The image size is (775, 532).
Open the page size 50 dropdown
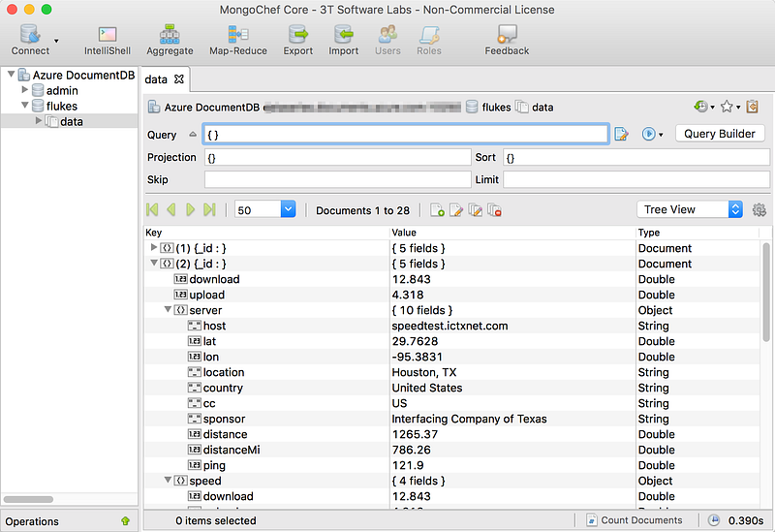[x=288, y=209]
